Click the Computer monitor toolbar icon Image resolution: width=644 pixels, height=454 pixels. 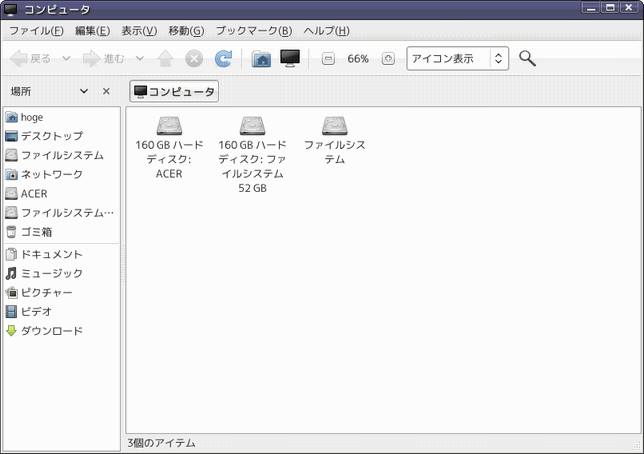pyautogui.click(x=290, y=58)
